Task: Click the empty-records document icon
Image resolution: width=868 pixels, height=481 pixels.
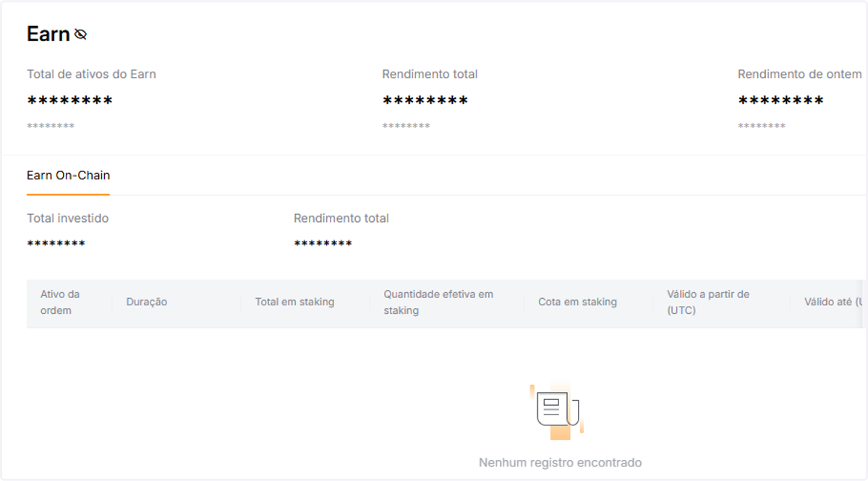Action: click(558, 411)
